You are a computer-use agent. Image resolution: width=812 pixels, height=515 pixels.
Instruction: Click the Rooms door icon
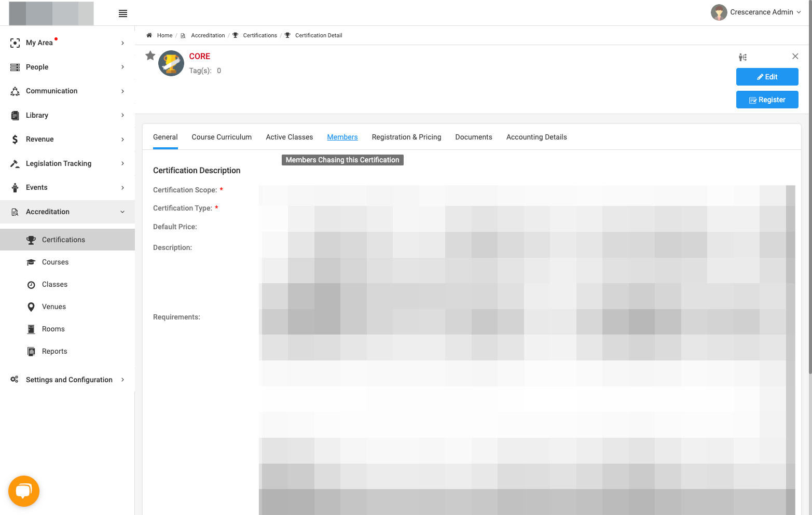point(31,329)
